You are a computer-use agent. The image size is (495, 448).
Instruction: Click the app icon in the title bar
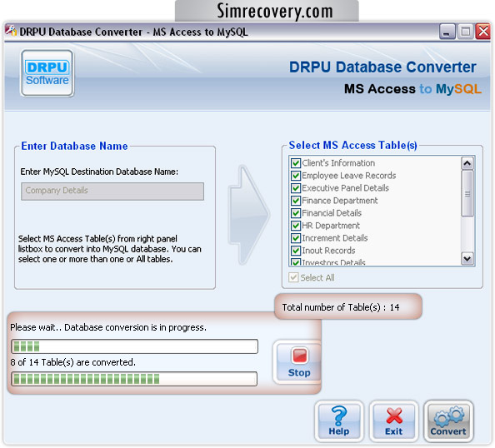coord(11,31)
